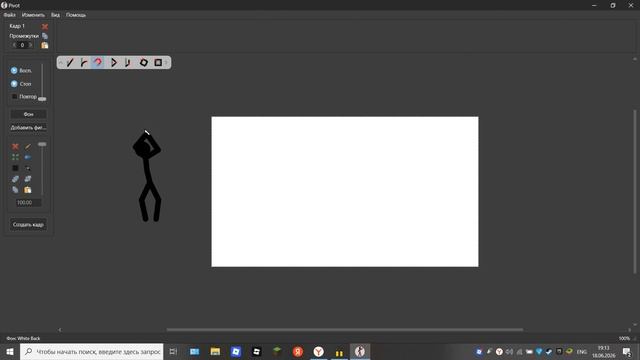
Task: Open the Файл menu
Action: [x=10, y=15]
